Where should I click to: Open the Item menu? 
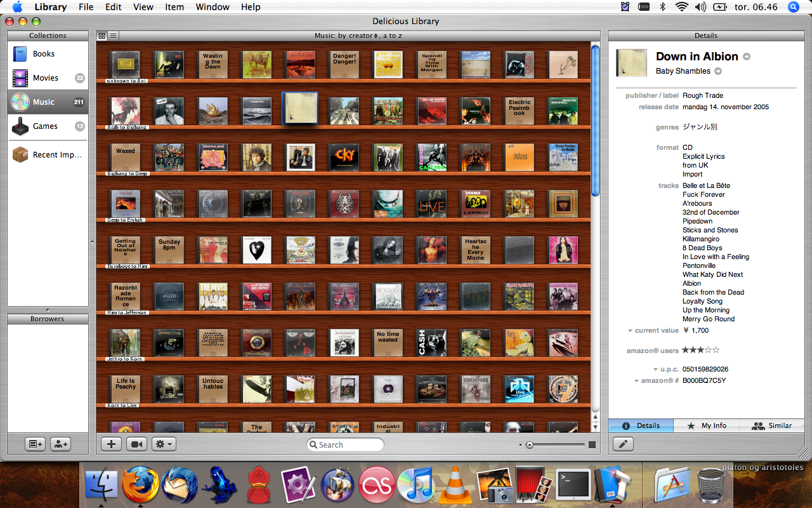pyautogui.click(x=174, y=7)
